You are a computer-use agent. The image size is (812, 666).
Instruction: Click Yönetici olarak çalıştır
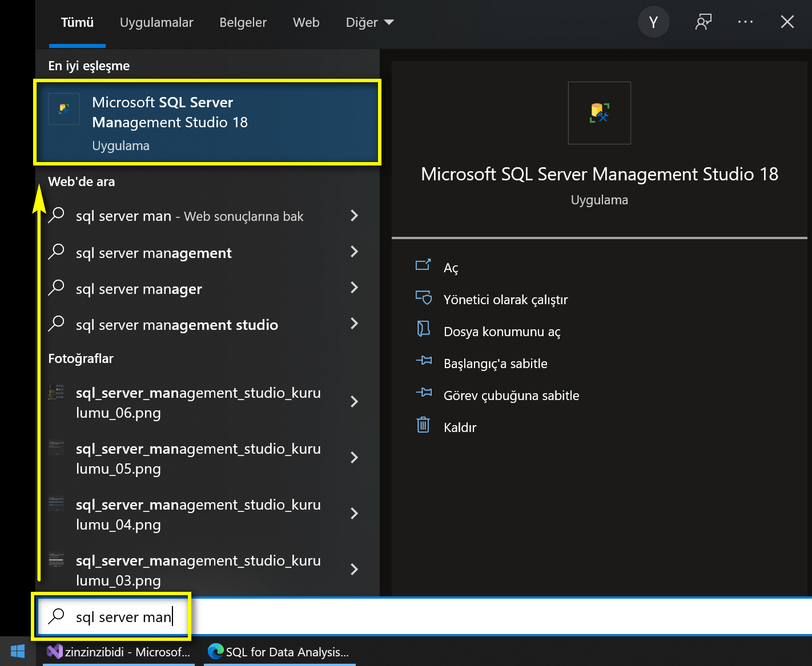click(x=506, y=300)
